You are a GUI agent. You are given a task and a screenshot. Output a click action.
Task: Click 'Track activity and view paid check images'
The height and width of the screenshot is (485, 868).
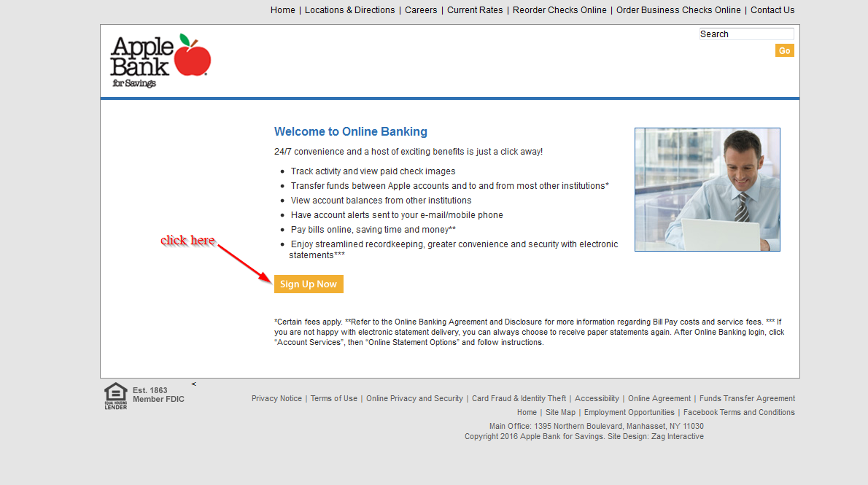(x=373, y=171)
